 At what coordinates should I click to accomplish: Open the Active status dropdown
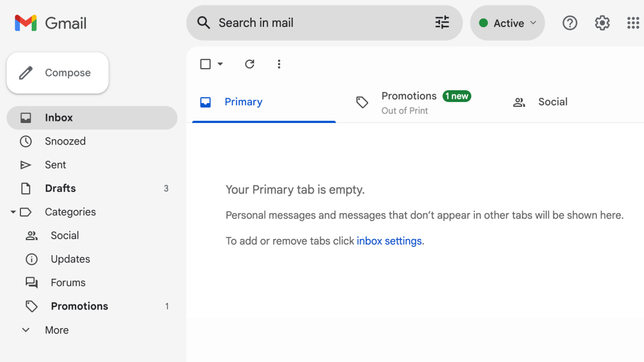coord(507,23)
